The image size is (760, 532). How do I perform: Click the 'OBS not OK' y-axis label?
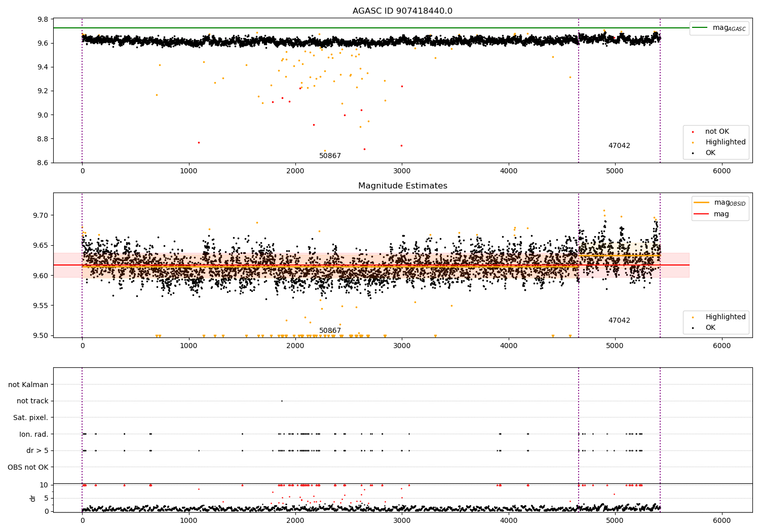pyautogui.click(x=28, y=467)
